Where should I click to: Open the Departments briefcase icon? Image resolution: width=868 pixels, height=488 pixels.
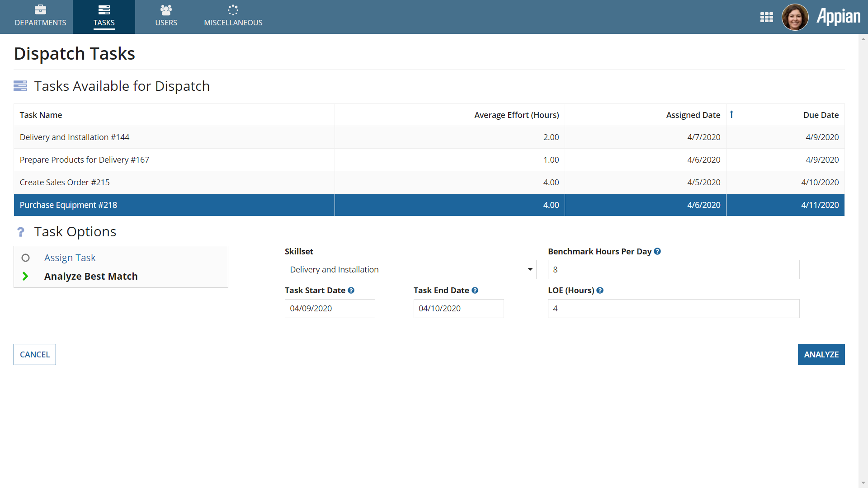40,9
